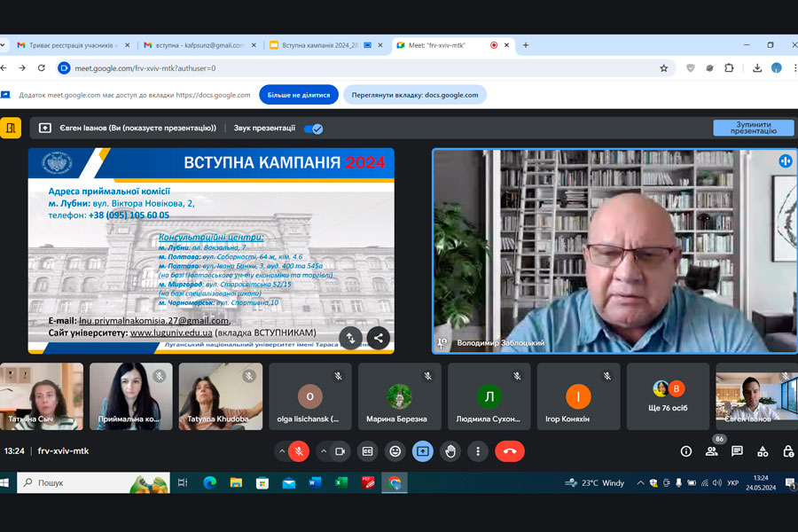798x532 pixels.
Task: Open the activities shapes icon
Action: pos(763,451)
